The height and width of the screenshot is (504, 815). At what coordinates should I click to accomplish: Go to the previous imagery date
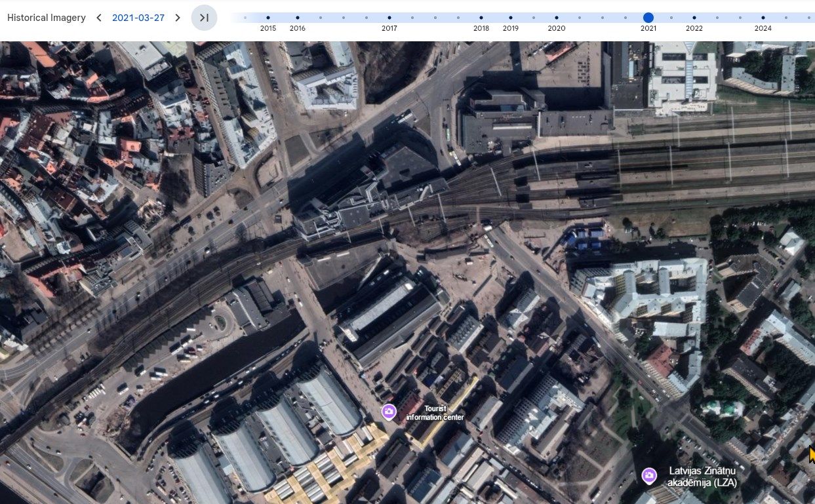tap(99, 18)
